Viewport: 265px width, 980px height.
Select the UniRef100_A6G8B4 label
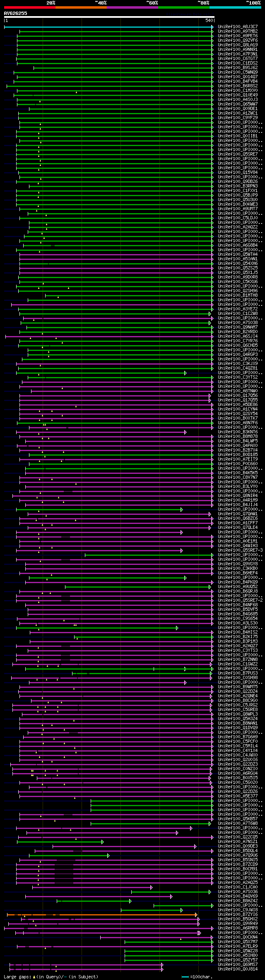(x=238, y=245)
